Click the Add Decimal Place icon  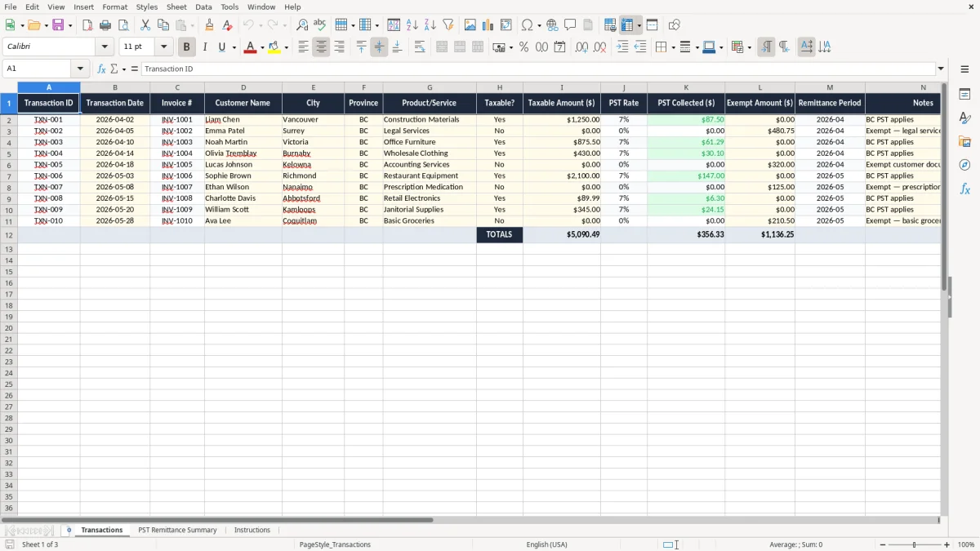click(x=581, y=47)
